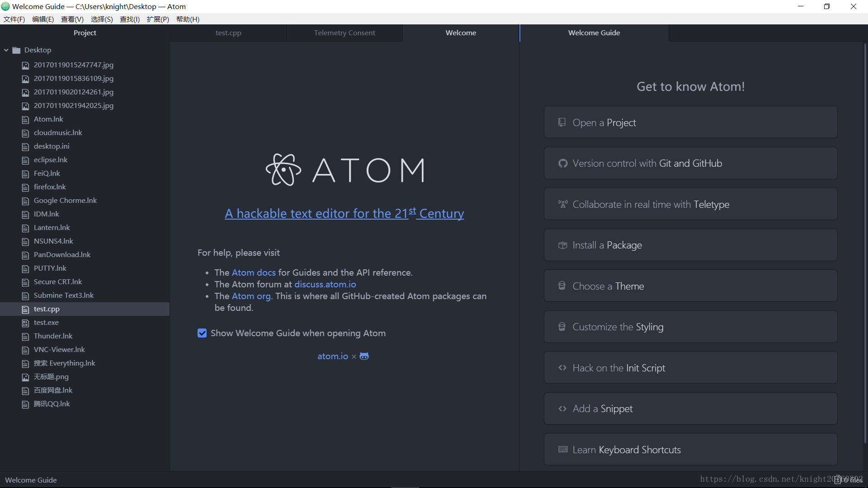
Task: Follow the hackable text editor headline link
Action: (344, 213)
